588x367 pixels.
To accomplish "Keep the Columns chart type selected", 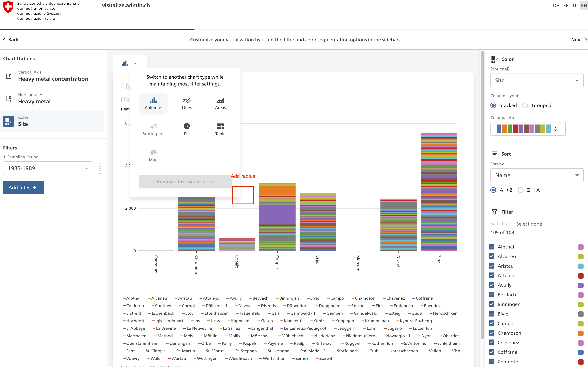I will tap(153, 103).
